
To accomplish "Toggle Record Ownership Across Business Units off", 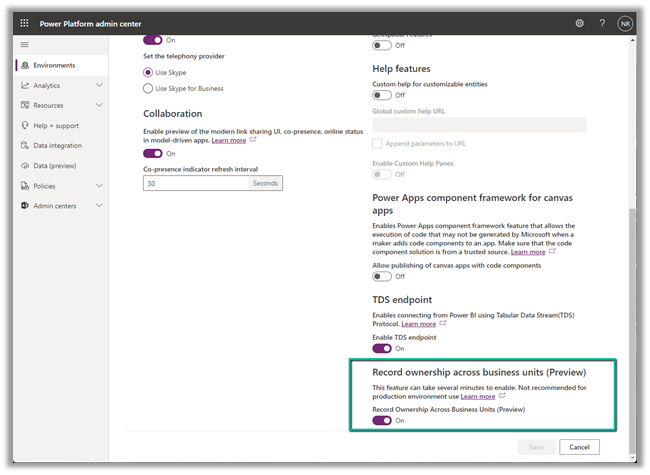I will 382,421.
